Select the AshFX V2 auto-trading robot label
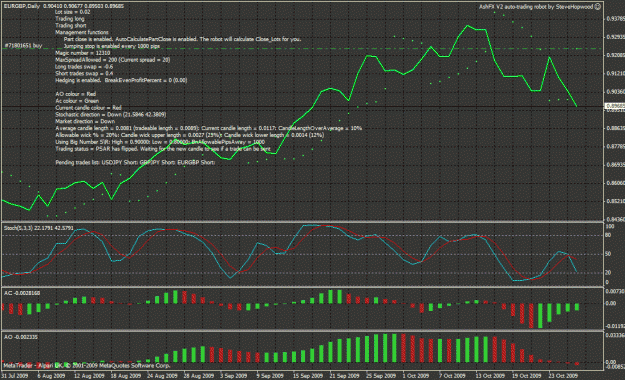This screenshot has height=380, width=625. [536, 6]
